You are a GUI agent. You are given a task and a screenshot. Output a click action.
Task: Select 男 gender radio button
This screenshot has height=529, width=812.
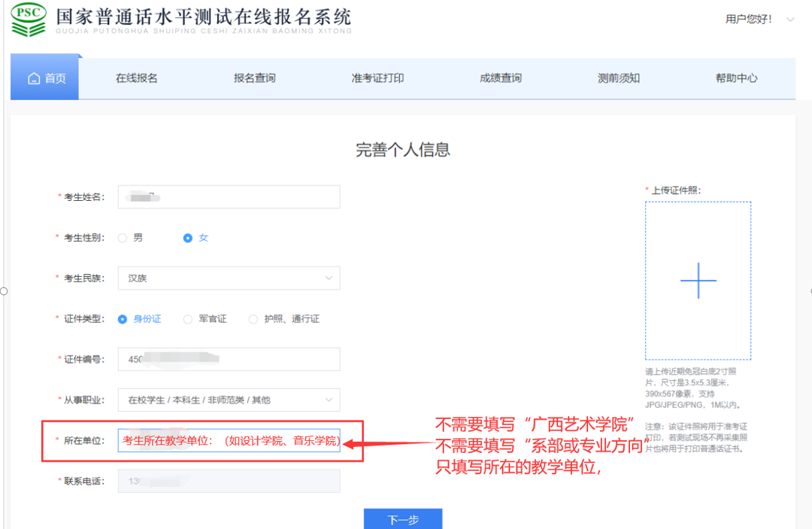[123, 238]
